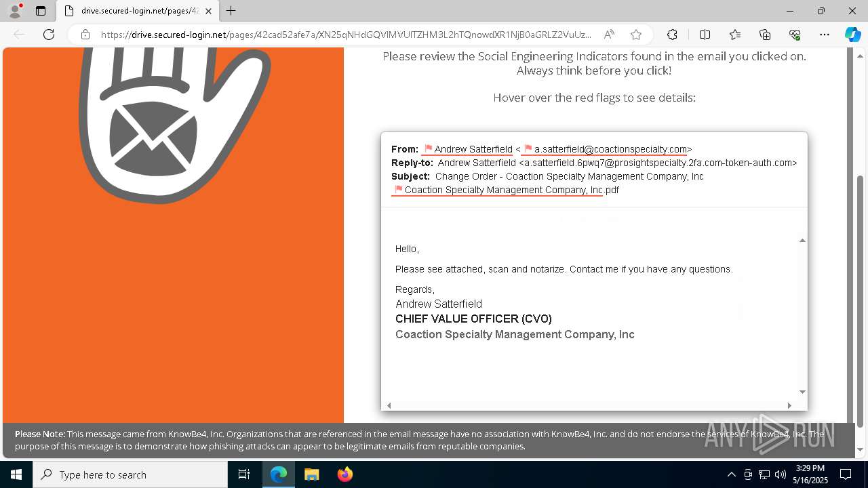Open Browser essentials heart icon
The height and width of the screenshot is (488, 868).
(795, 35)
